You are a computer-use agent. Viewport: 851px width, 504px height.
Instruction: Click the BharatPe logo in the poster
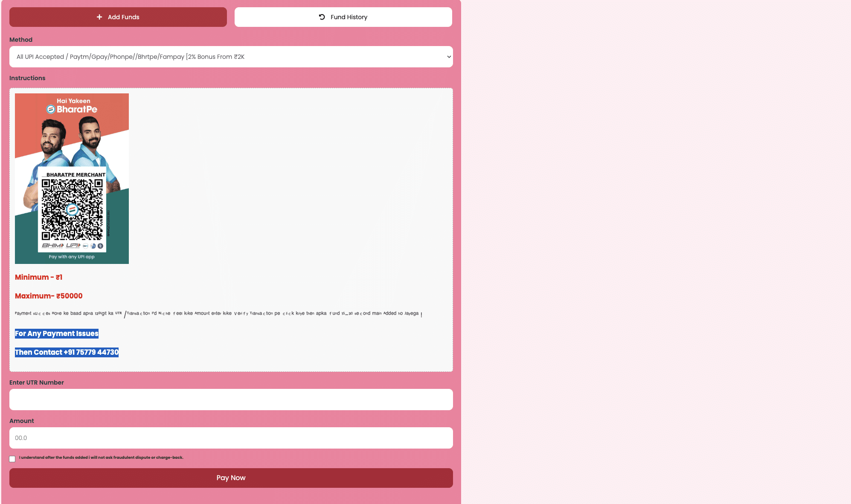72,109
